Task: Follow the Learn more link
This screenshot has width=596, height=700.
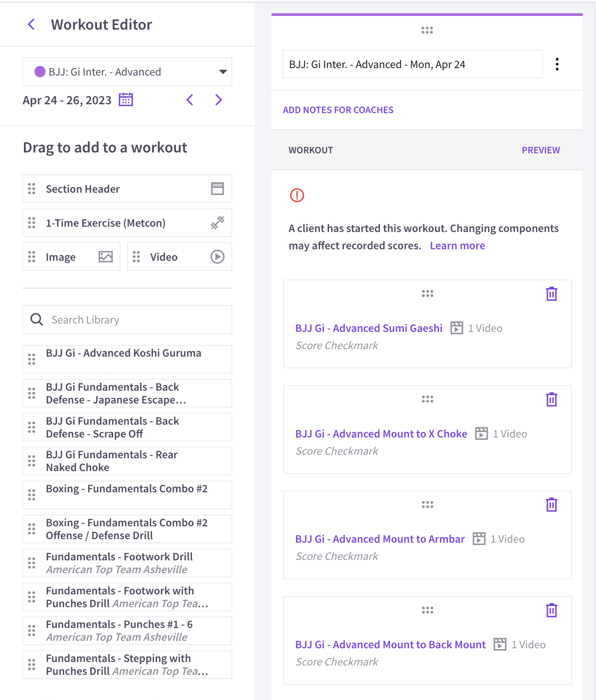Action: (x=457, y=246)
